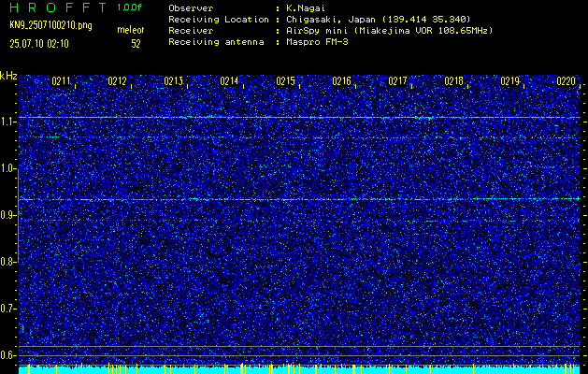Click the version label 1.0.0f
588x374 pixels.
point(129,7)
